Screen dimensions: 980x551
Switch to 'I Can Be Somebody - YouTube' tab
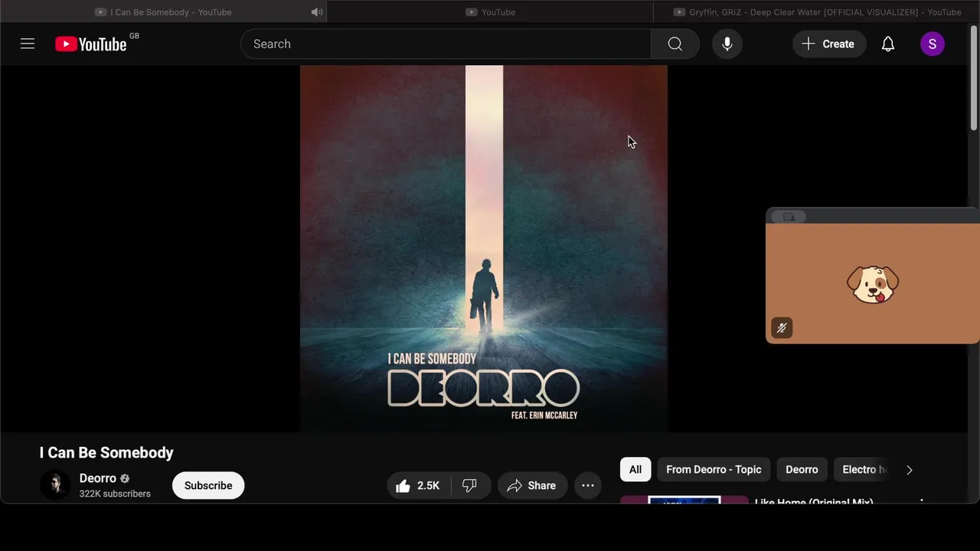[x=163, y=11]
